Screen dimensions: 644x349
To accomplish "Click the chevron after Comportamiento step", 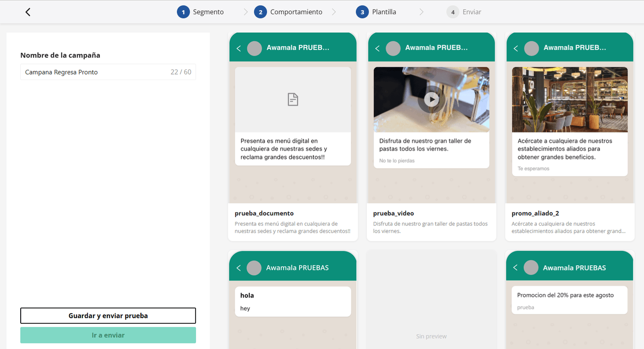I will pyautogui.click(x=334, y=12).
